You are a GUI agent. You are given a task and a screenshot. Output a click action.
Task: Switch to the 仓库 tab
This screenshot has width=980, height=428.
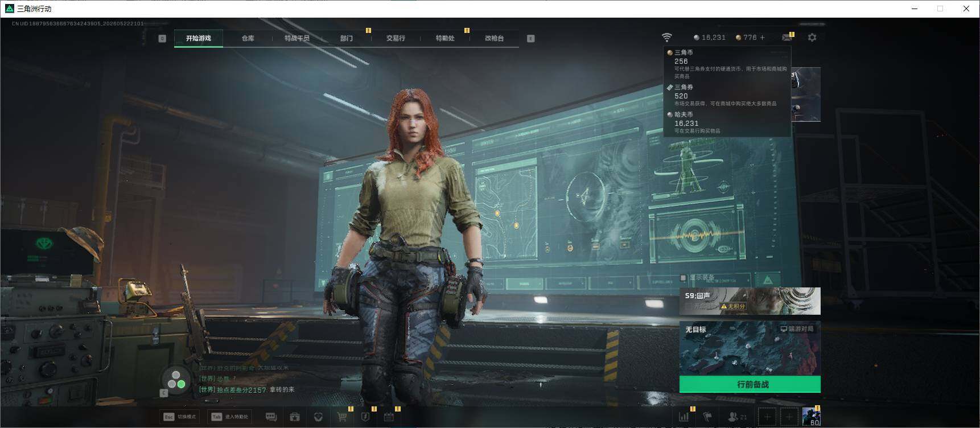[248, 38]
